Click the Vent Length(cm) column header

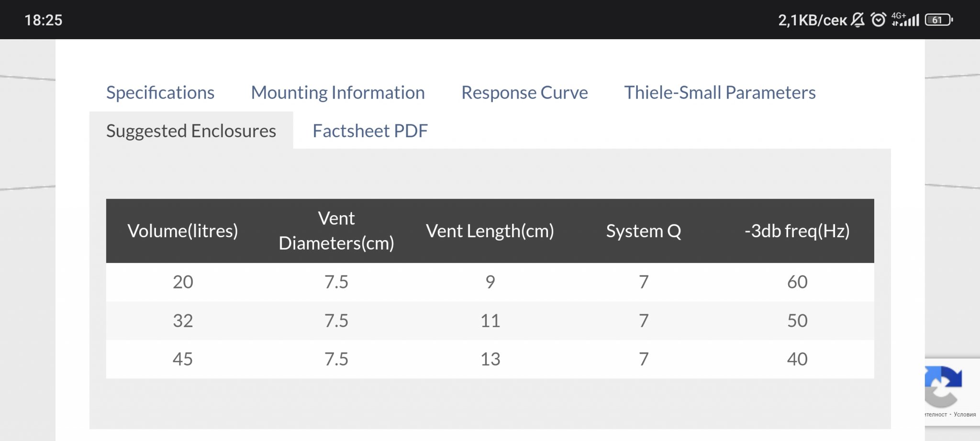click(490, 231)
